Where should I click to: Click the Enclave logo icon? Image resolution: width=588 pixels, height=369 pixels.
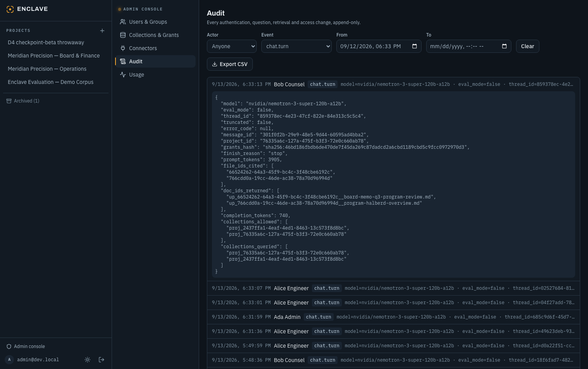point(10,9)
